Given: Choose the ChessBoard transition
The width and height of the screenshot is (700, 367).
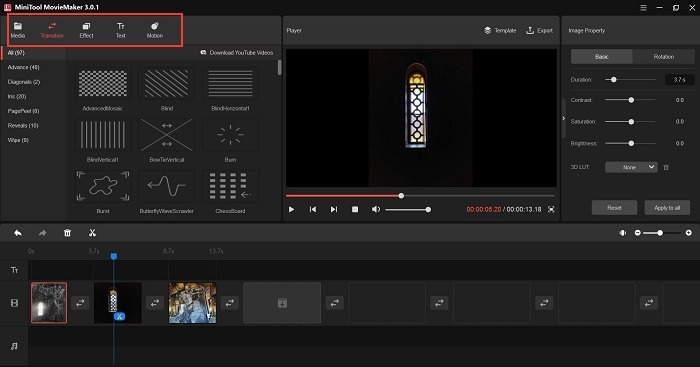Looking at the screenshot, I should point(230,186).
